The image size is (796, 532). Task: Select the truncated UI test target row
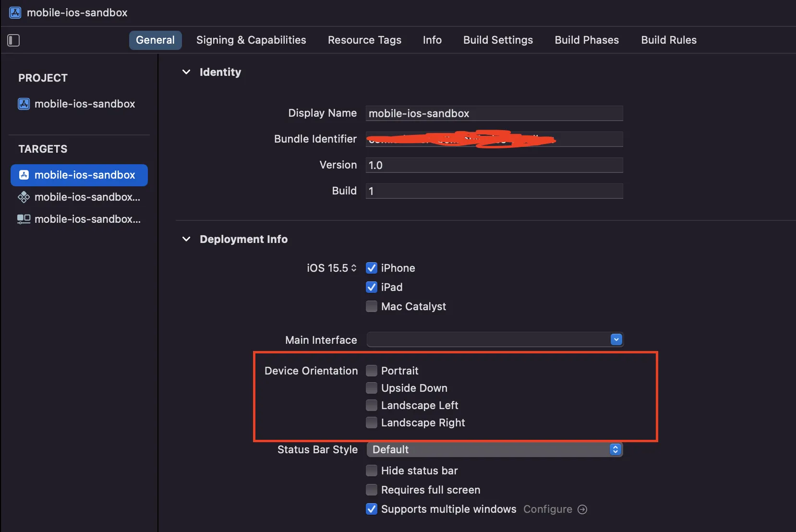tap(79, 219)
